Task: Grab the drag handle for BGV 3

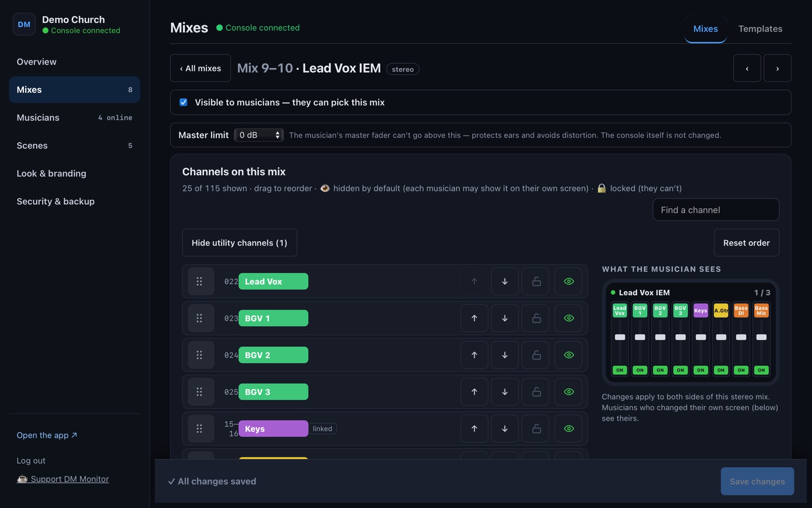Action: (x=200, y=392)
